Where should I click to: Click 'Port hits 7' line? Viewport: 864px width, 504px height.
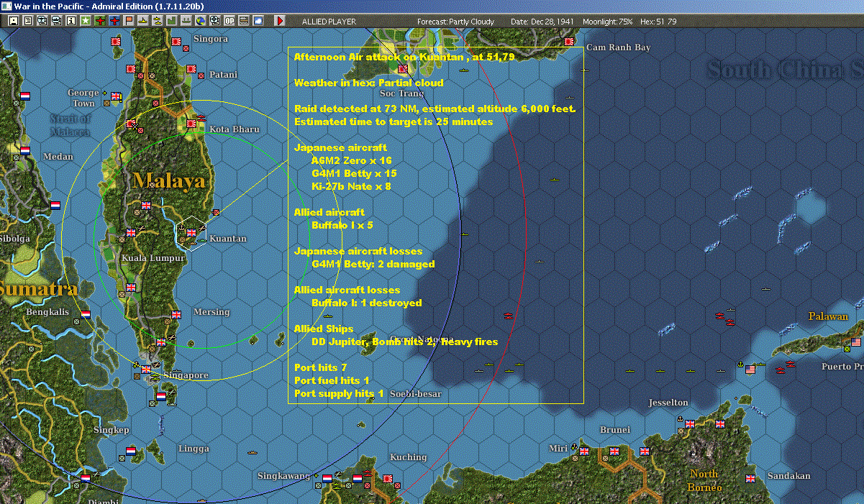pos(321,367)
